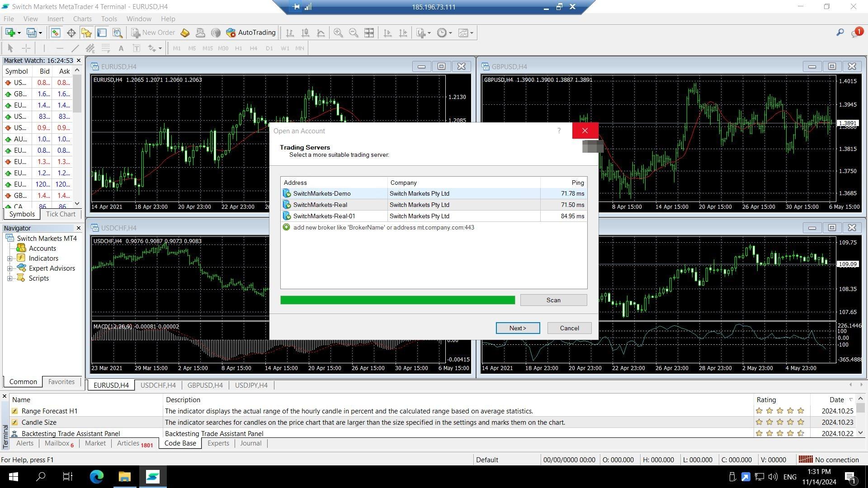Screen dimensions: 868x488
Task: Click the add new broker field
Action: 434,227
